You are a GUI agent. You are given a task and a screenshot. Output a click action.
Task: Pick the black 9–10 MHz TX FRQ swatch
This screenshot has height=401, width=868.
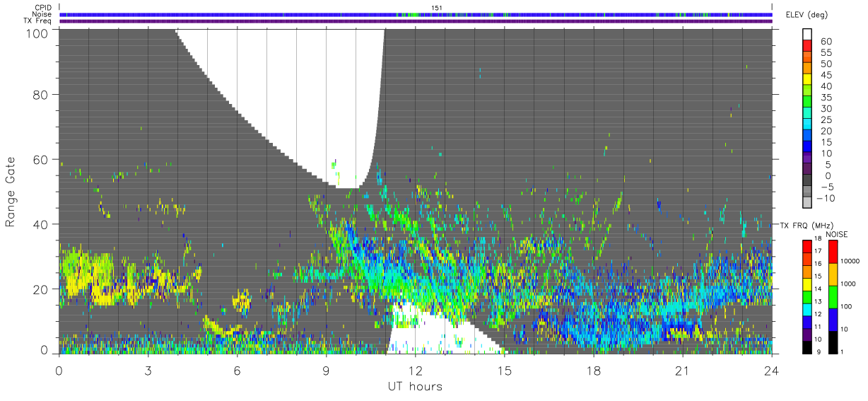pos(807,347)
